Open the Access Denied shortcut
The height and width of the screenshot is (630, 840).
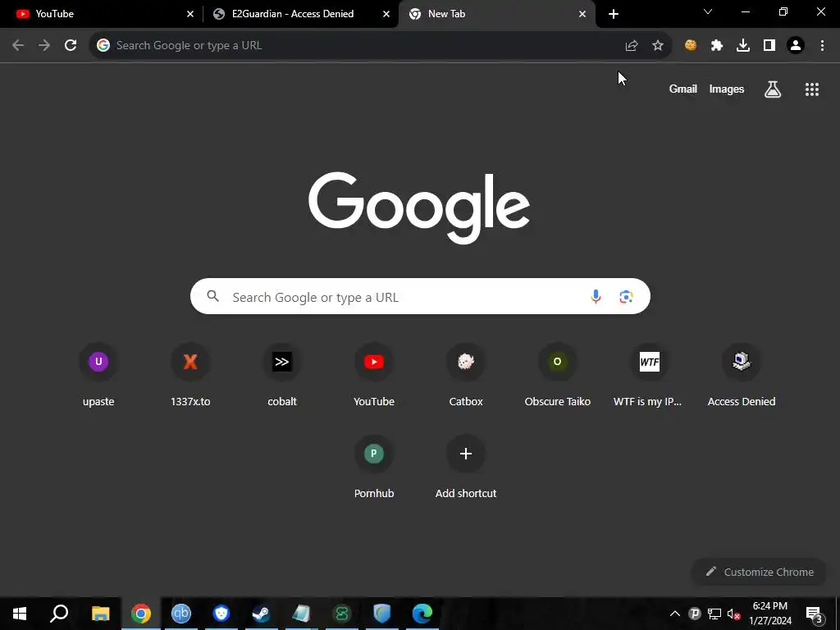[742, 375]
